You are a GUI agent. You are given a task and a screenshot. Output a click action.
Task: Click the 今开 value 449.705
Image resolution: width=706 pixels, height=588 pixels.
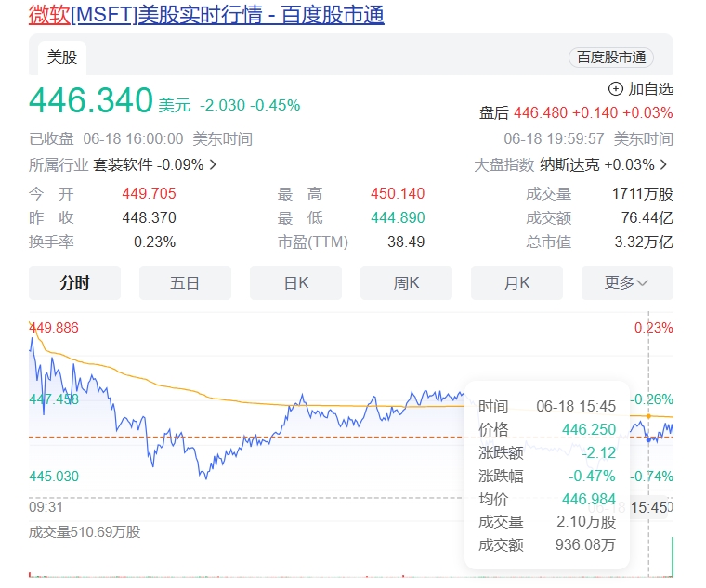(x=149, y=193)
